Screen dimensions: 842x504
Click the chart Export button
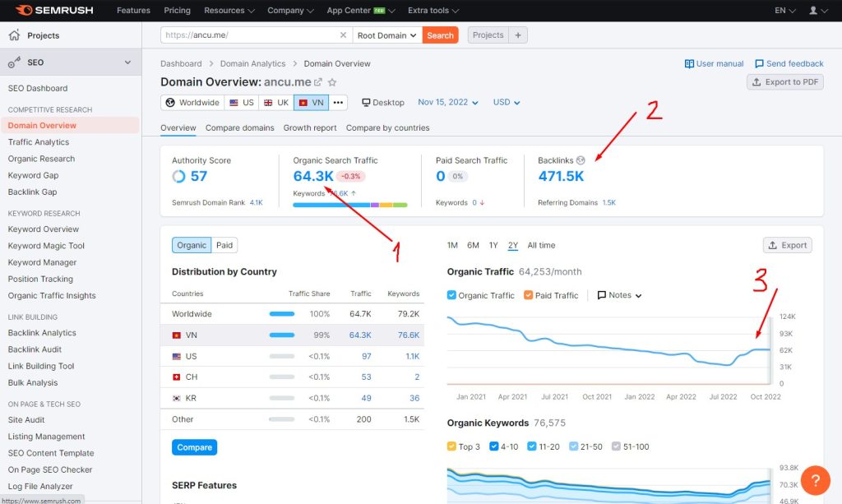point(787,245)
